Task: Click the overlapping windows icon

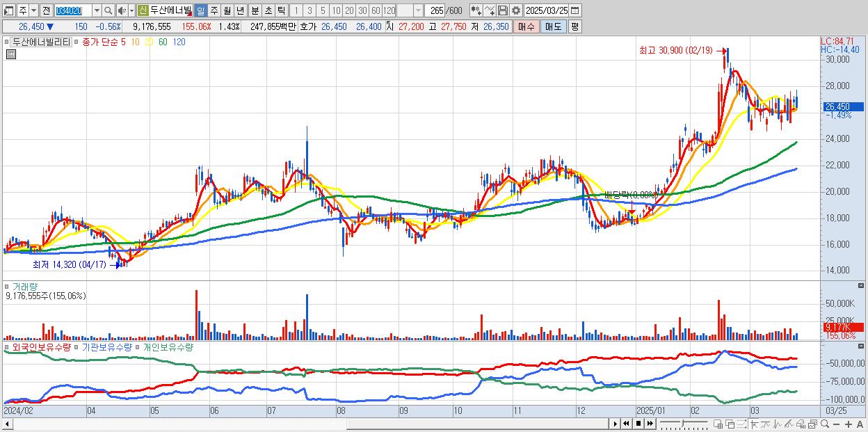Action: pos(730,424)
